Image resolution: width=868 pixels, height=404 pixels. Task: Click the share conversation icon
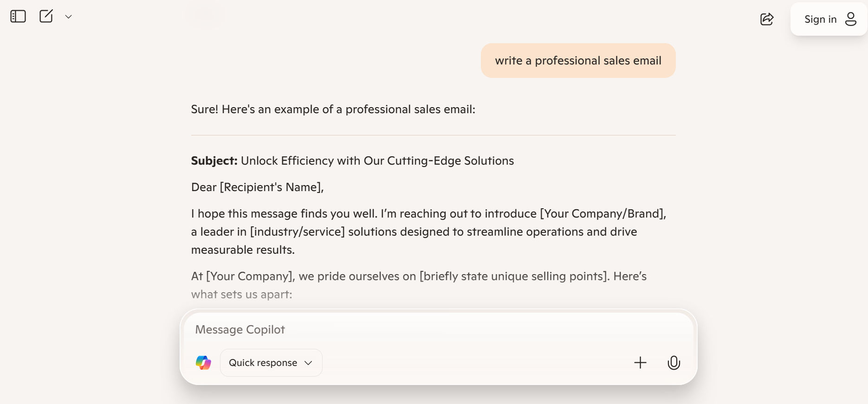pyautogui.click(x=767, y=19)
